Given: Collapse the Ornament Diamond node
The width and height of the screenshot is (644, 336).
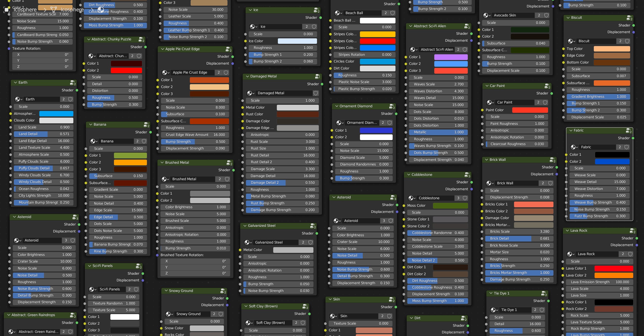Looking at the screenshot, I should (x=337, y=106).
